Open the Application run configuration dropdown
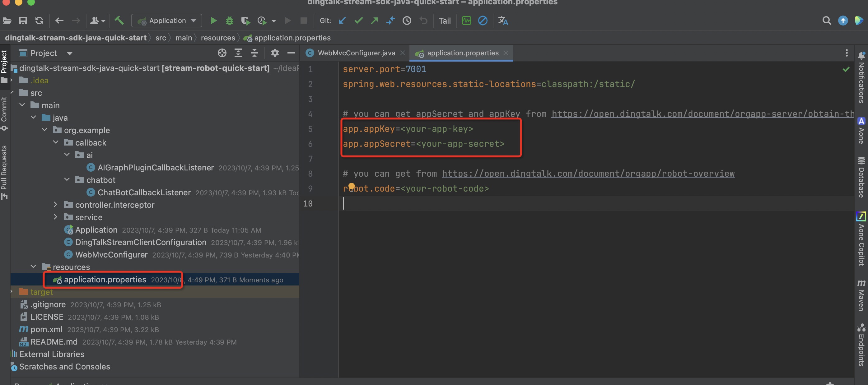868x385 pixels. pos(167,21)
